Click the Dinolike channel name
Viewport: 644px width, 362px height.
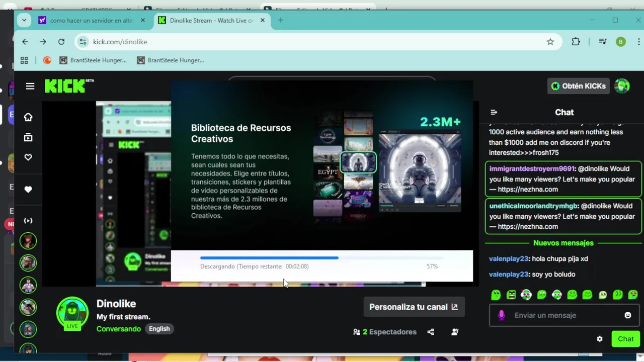116,304
